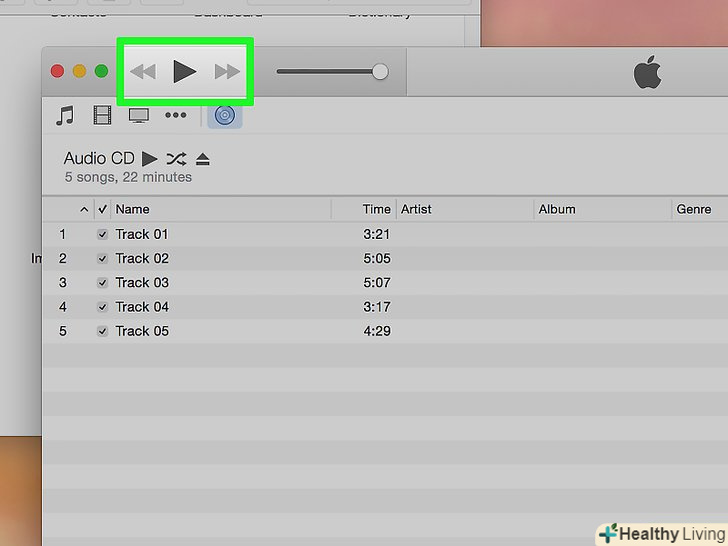Sort by Time column header

pos(377,209)
